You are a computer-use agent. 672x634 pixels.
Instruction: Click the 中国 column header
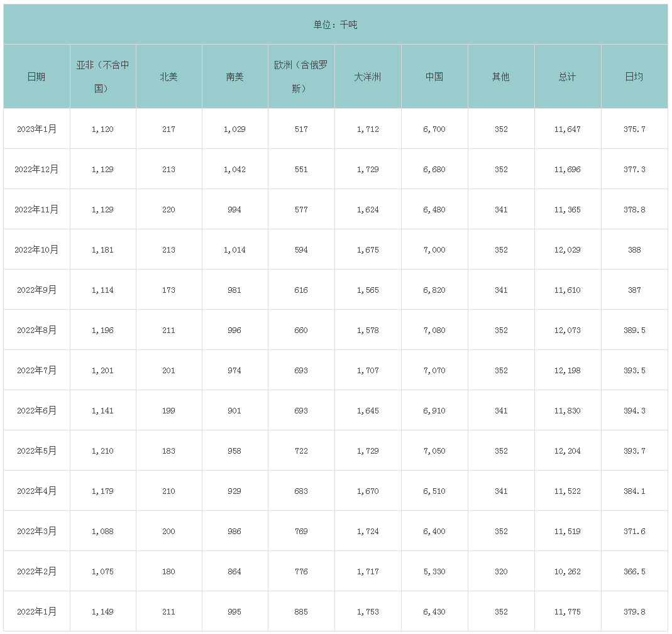[x=434, y=77]
